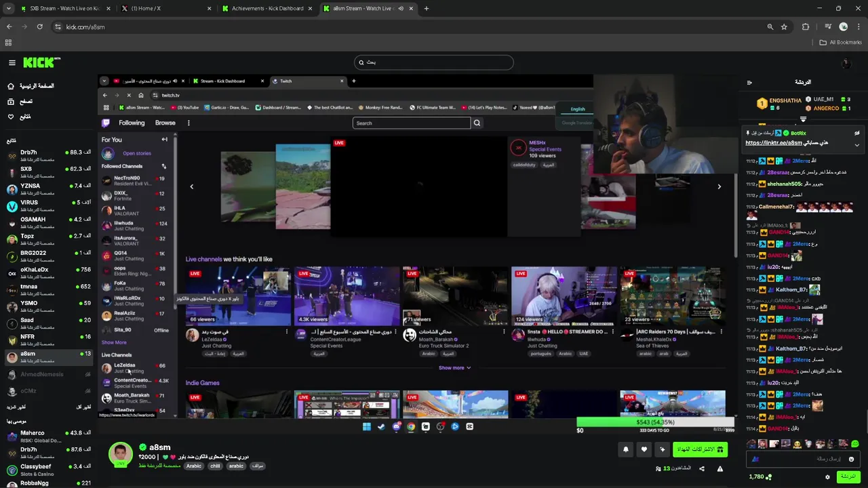Open All Bookmarks folder
The height and width of the screenshot is (488, 868).
[840, 42]
